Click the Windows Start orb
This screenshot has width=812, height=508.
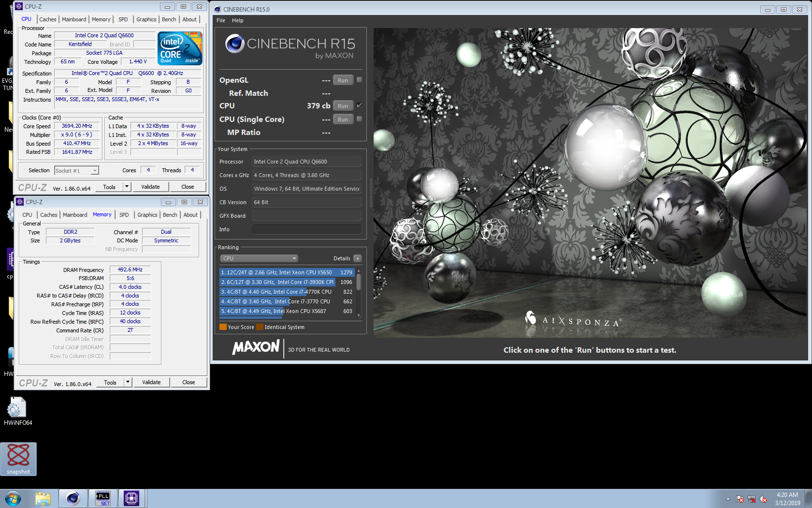[13, 498]
